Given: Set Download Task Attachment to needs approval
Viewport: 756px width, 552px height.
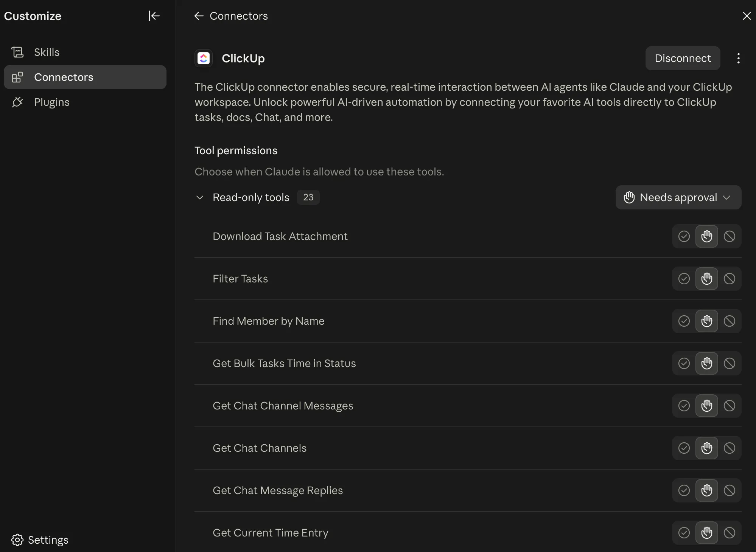Looking at the screenshot, I should [706, 236].
